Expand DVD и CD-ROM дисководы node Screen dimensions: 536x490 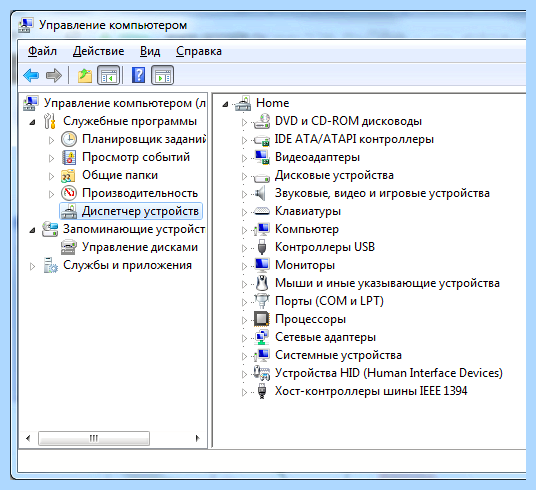[x=244, y=122]
